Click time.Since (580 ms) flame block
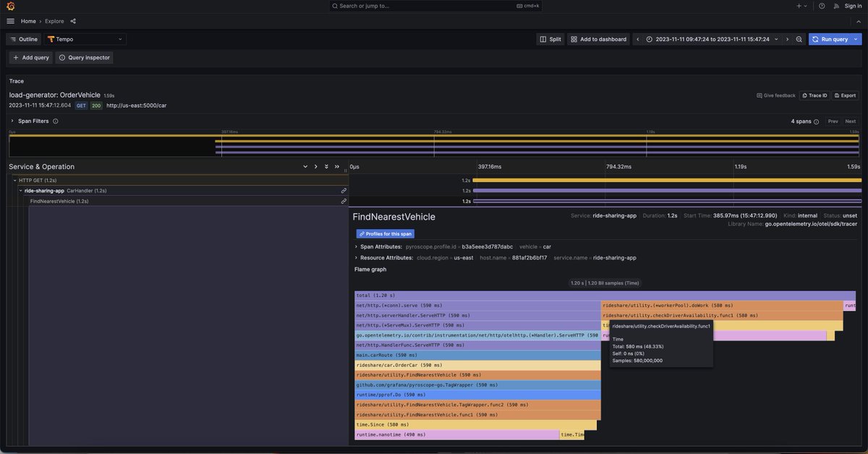 point(476,424)
